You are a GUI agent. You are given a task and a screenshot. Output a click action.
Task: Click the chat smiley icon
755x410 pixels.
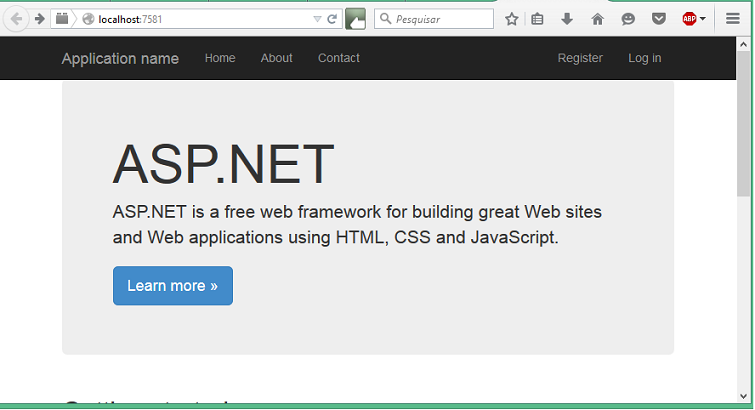click(x=628, y=19)
